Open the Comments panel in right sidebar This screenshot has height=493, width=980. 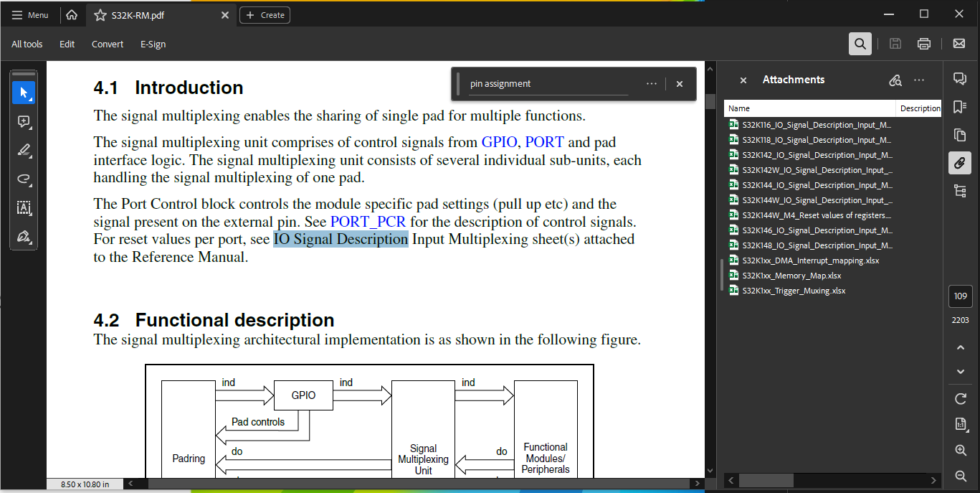point(961,78)
